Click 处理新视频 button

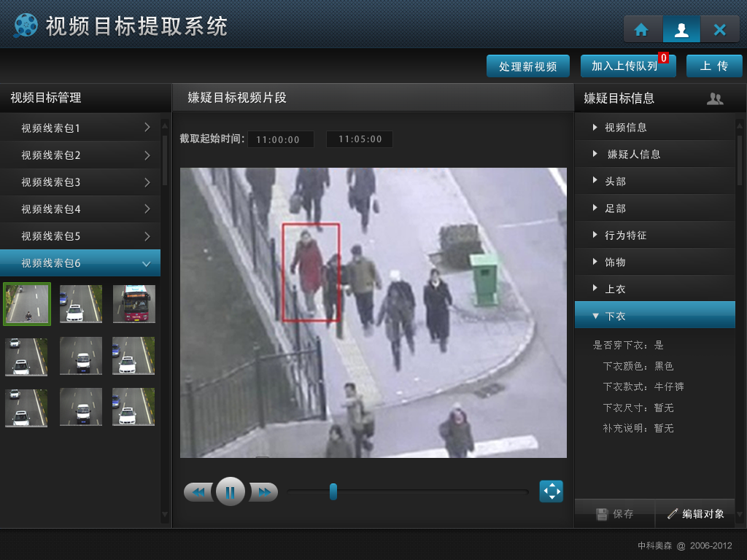(x=528, y=66)
